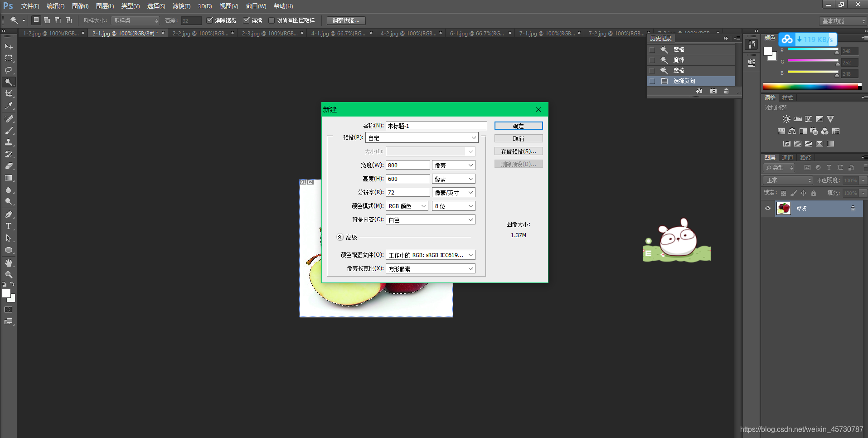This screenshot has width=868, height=438.
Task: Hide the 背景 layer visibility eye
Action: [768, 209]
